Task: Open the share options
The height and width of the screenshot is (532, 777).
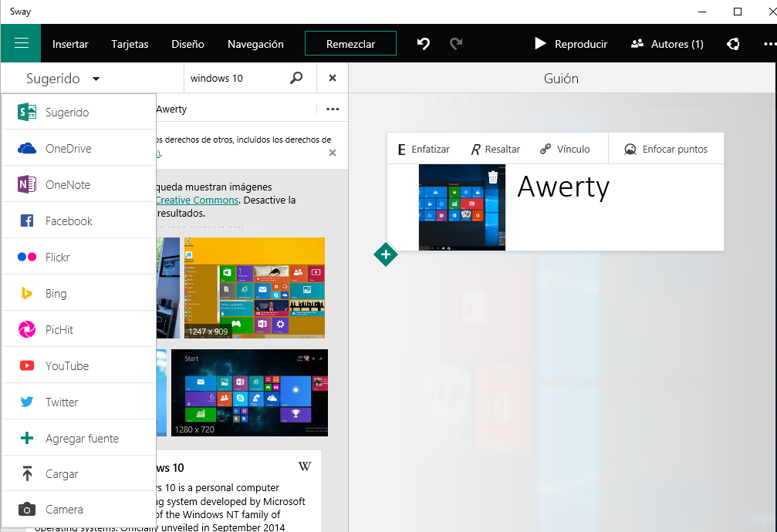Action: [732, 44]
